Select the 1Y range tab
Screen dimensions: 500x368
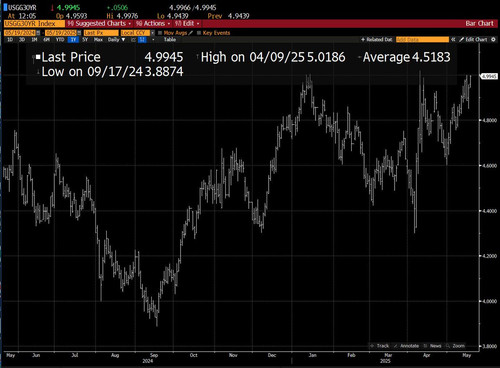(73, 40)
